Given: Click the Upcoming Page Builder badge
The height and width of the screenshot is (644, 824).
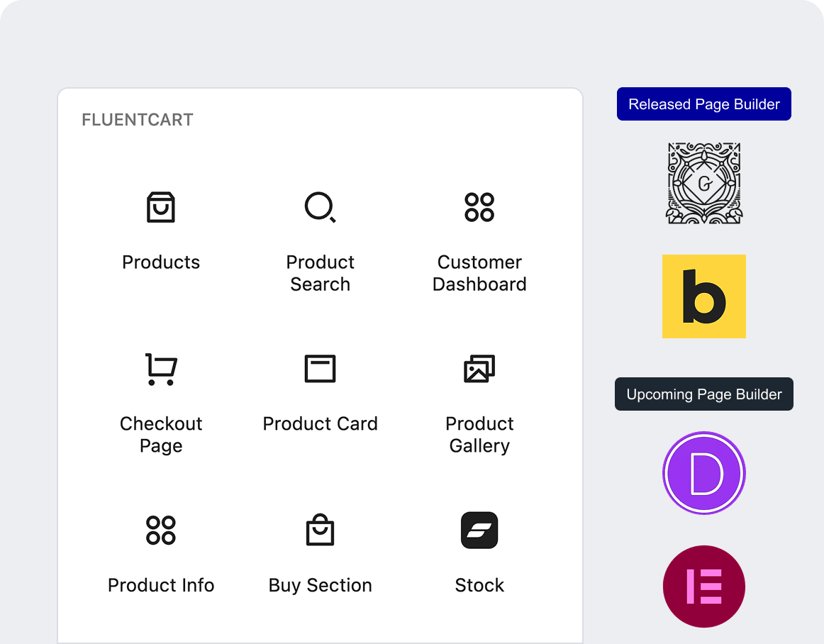Looking at the screenshot, I should tap(704, 394).
